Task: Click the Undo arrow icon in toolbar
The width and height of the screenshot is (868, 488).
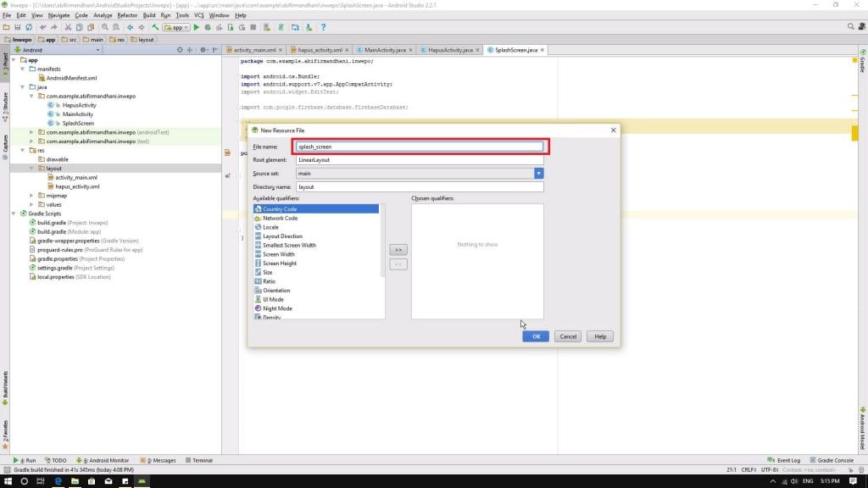Action: pyautogui.click(x=43, y=26)
